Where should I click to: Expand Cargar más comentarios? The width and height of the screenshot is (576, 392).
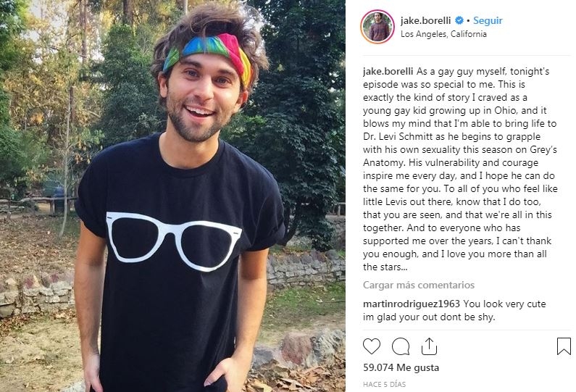click(418, 285)
